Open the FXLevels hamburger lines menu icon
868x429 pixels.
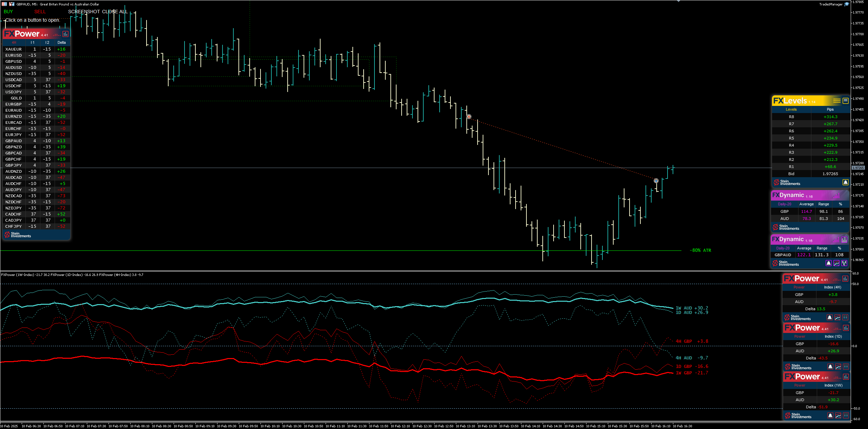coord(837,101)
